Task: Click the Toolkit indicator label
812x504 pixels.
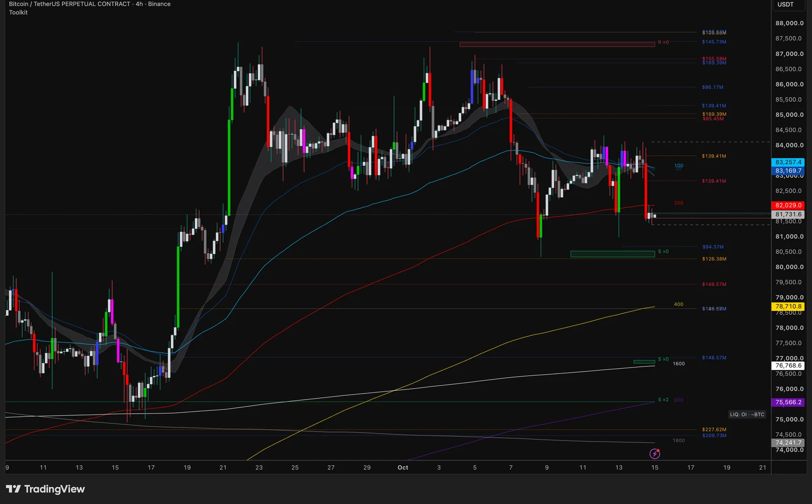Action: pos(18,13)
